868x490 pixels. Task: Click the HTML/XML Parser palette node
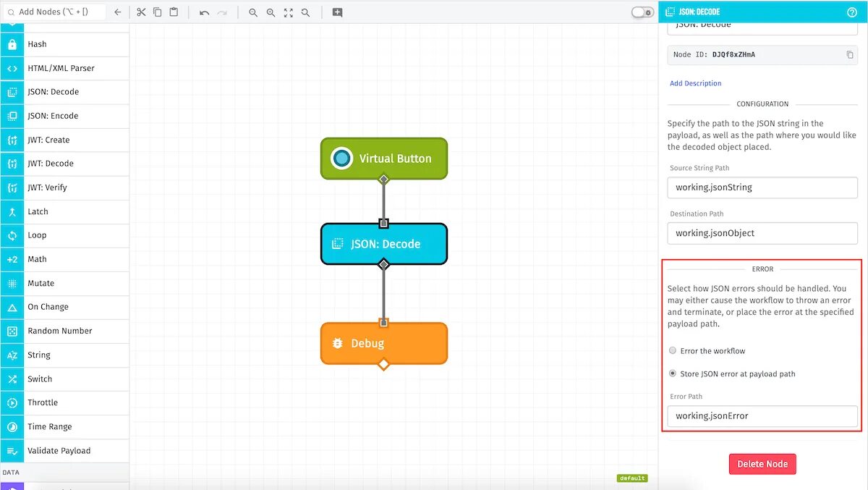(64, 68)
